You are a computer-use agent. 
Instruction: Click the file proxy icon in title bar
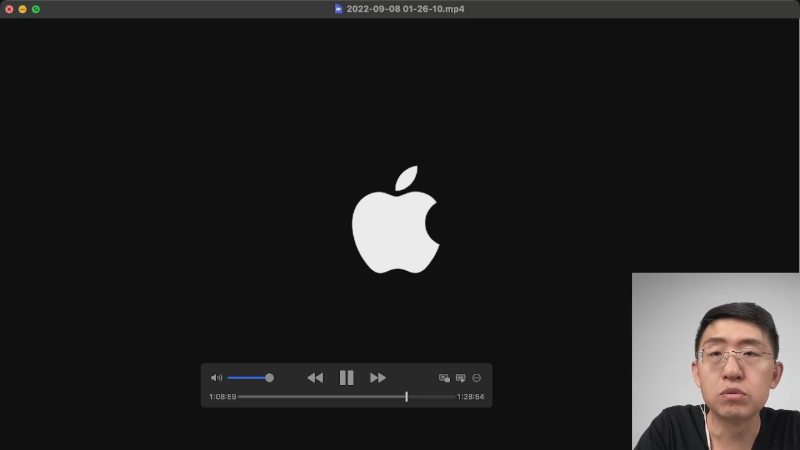click(x=338, y=9)
